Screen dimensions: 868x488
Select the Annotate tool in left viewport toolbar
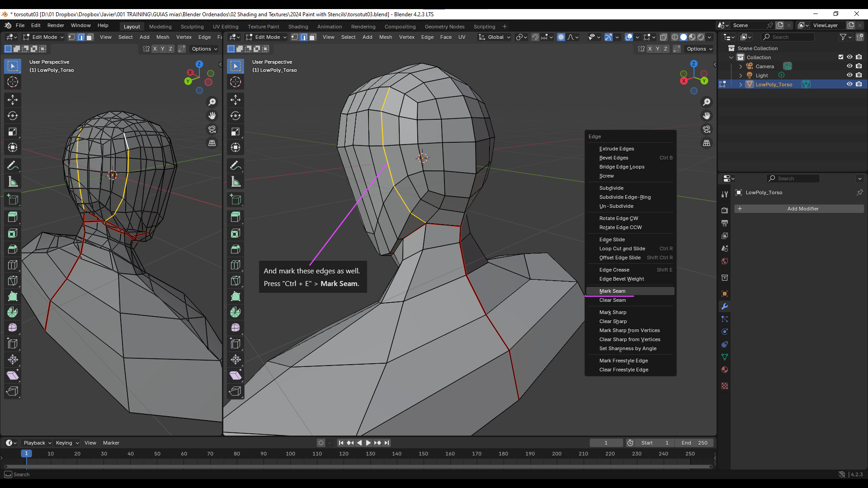13,166
